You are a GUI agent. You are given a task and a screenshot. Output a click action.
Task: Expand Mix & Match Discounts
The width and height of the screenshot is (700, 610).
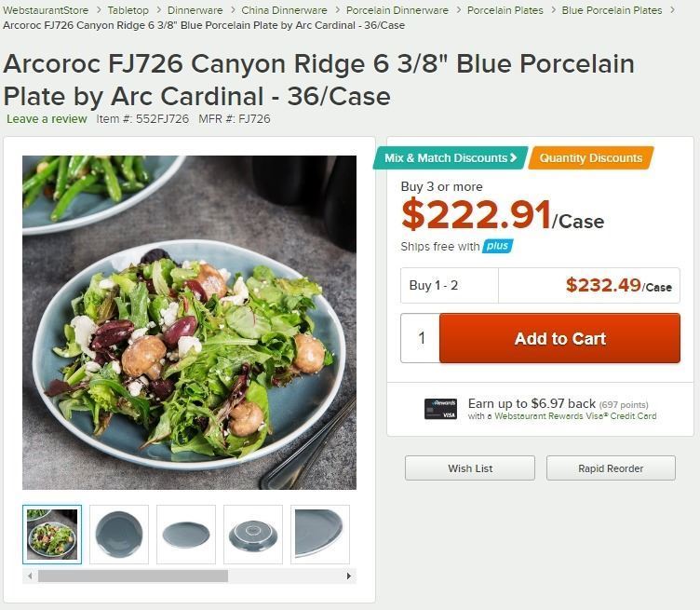point(451,158)
